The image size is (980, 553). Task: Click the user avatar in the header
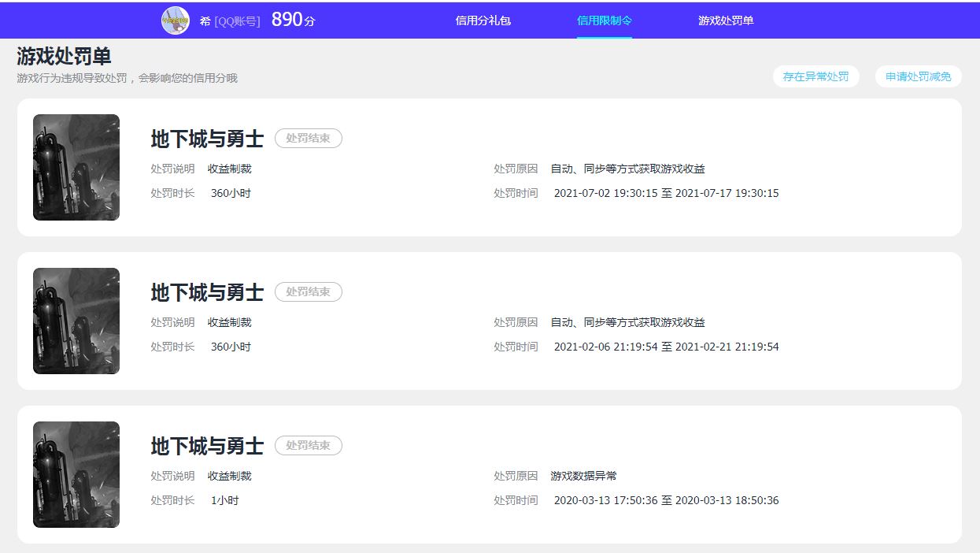(176, 20)
